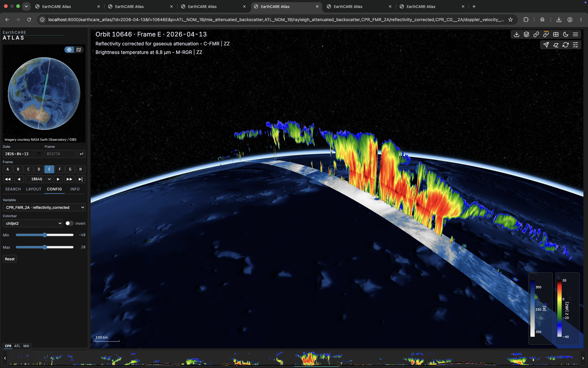The height and width of the screenshot is (368, 588).
Task: Open the Chrome profile icon
Action: (570, 20)
